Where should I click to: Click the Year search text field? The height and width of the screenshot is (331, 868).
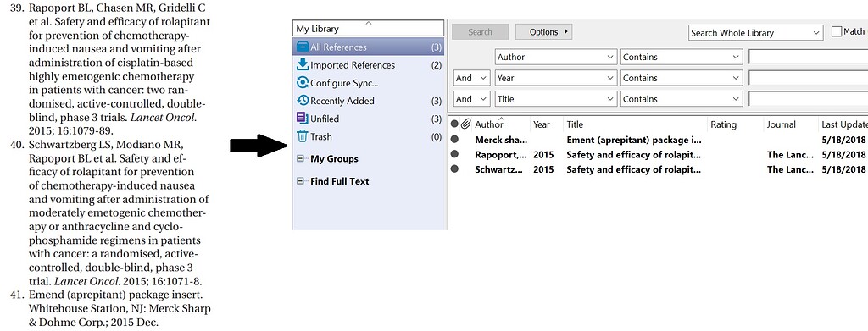808,78
